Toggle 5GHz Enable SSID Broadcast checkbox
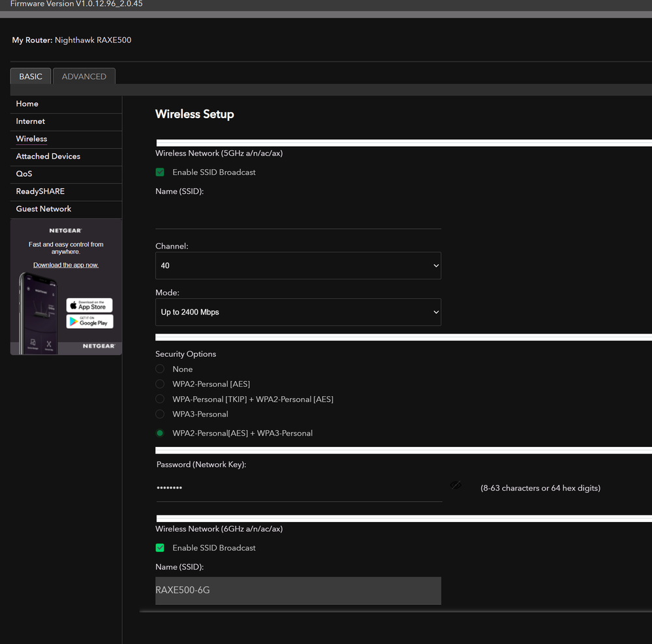 coord(160,172)
